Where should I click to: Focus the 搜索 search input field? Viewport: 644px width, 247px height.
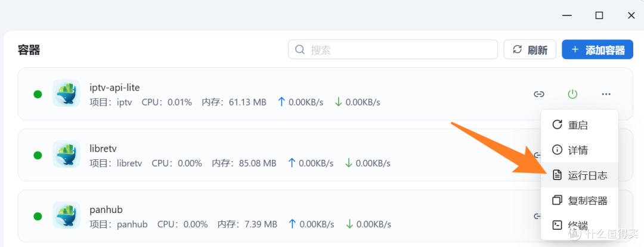tap(400, 50)
